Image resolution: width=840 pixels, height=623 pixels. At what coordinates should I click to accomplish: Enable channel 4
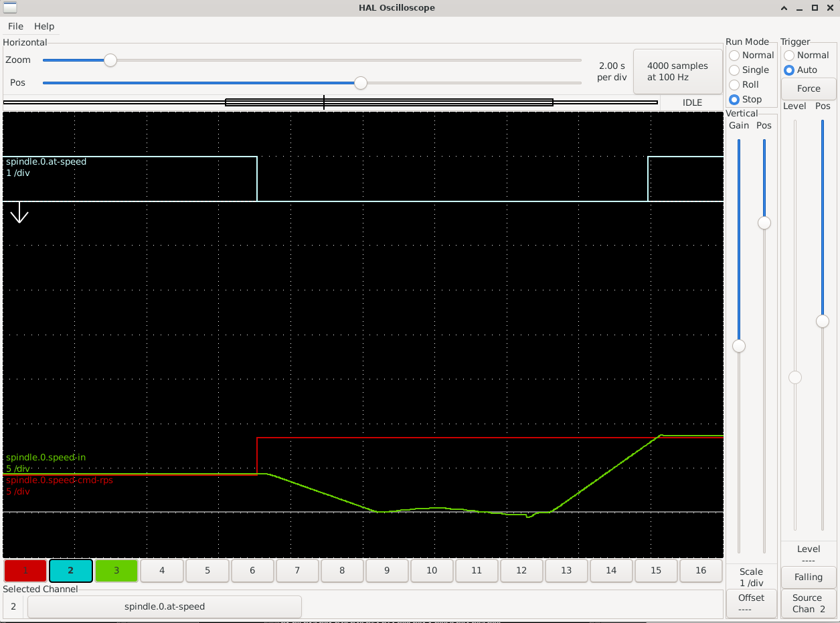pyautogui.click(x=162, y=571)
